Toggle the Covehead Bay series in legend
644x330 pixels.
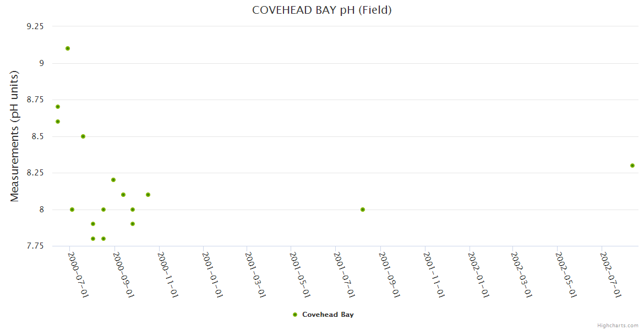(x=328, y=315)
